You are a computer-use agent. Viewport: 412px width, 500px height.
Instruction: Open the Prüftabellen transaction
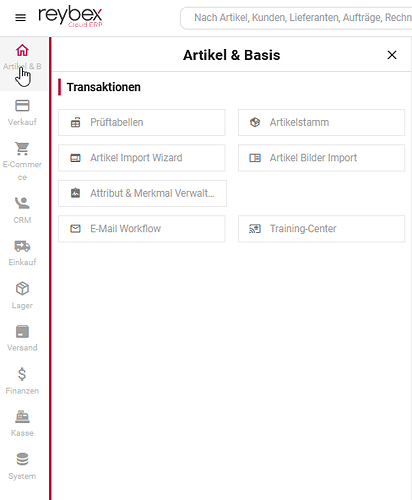pyautogui.click(x=142, y=122)
